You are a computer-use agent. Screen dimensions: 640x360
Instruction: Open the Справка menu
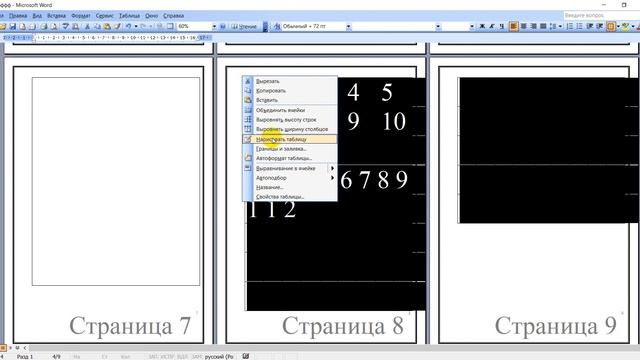pos(173,16)
